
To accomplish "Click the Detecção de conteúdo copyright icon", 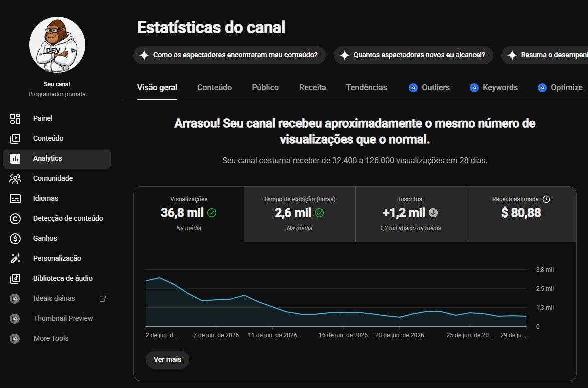I will coord(15,219).
